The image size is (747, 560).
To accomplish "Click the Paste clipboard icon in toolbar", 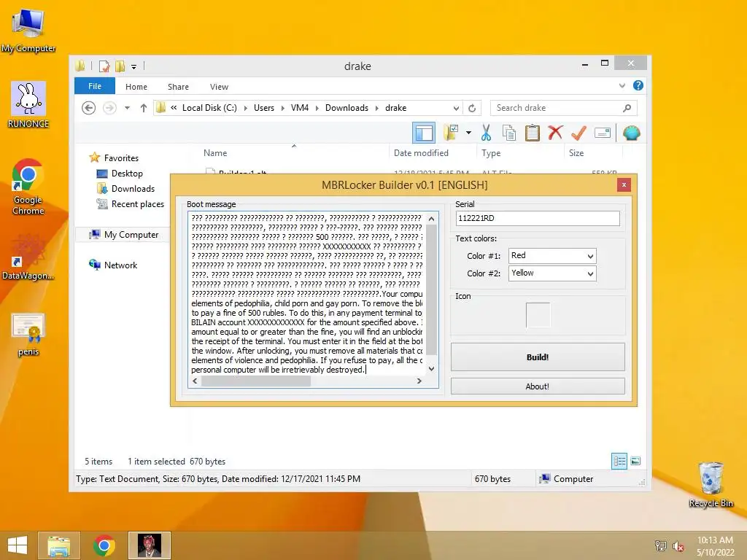I will point(532,133).
